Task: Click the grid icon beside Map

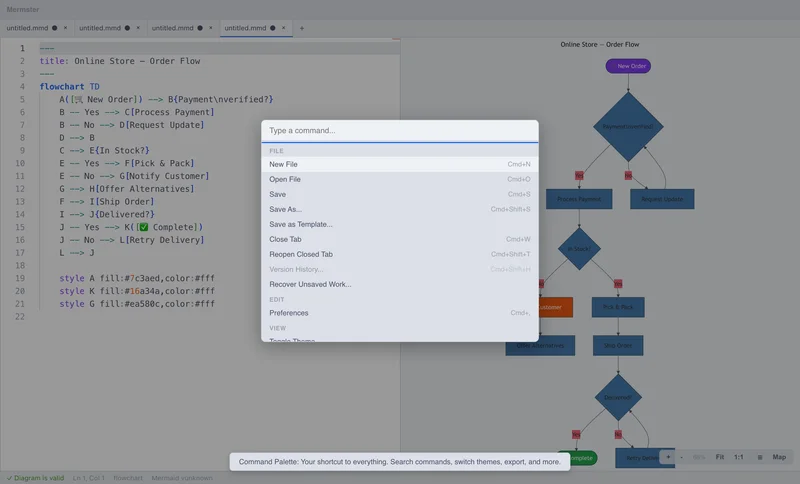Action: (760, 457)
